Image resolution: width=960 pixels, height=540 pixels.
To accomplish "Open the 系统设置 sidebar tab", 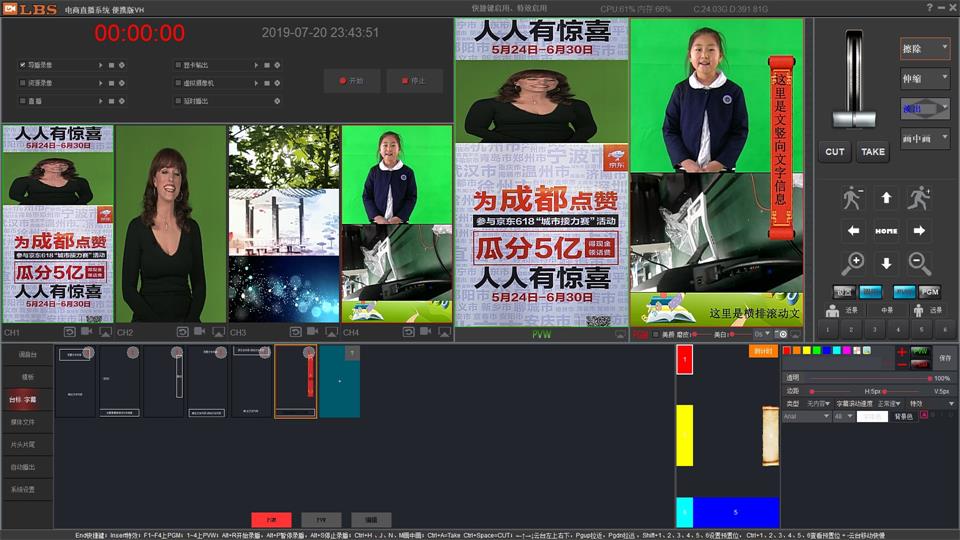I will coord(23,489).
